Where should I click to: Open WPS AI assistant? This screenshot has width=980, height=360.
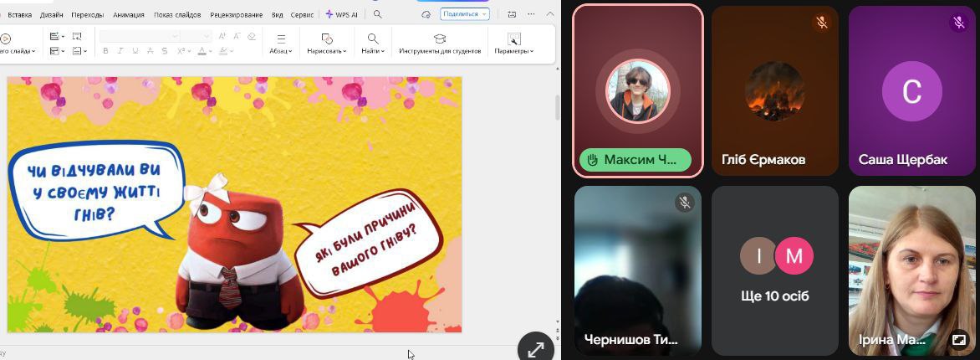pyautogui.click(x=342, y=14)
